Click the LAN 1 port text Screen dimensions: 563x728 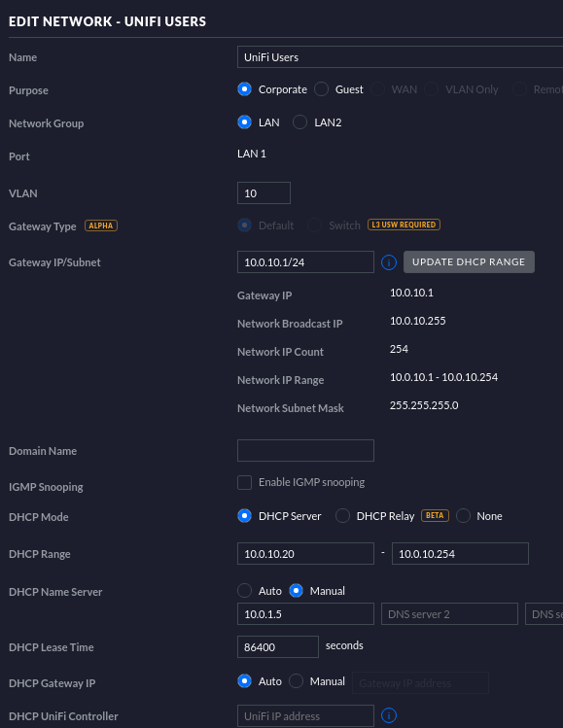pos(252,154)
